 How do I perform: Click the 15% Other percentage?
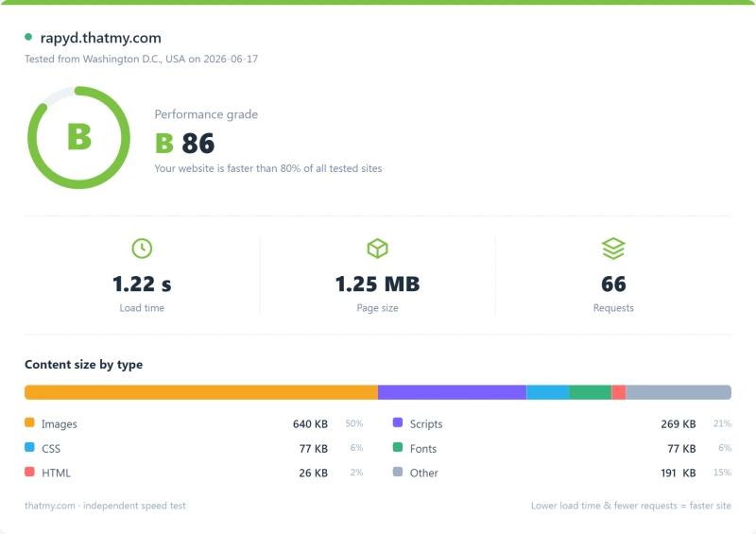tap(722, 473)
